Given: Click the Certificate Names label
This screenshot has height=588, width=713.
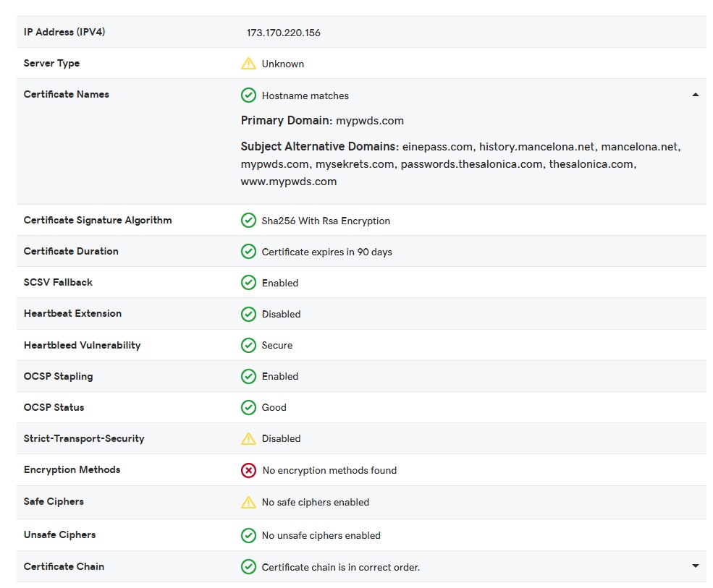Looking at the screenshot, I should [67, 94].
